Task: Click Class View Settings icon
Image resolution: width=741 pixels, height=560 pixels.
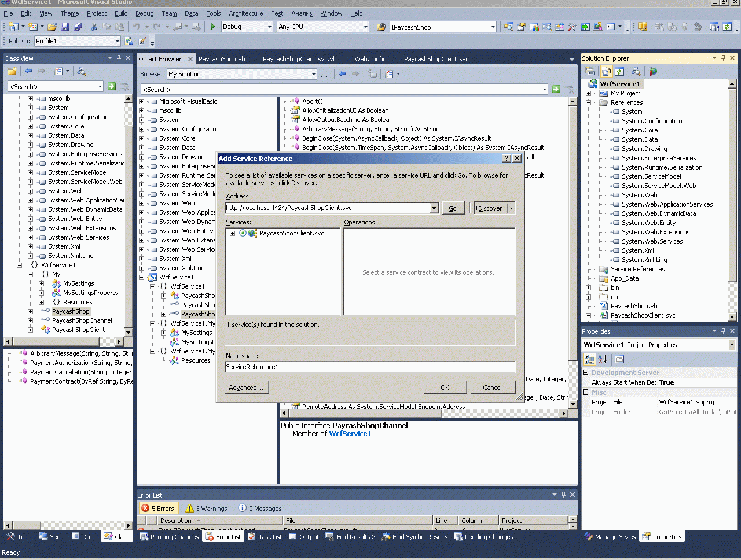Action: click(58, 71)
